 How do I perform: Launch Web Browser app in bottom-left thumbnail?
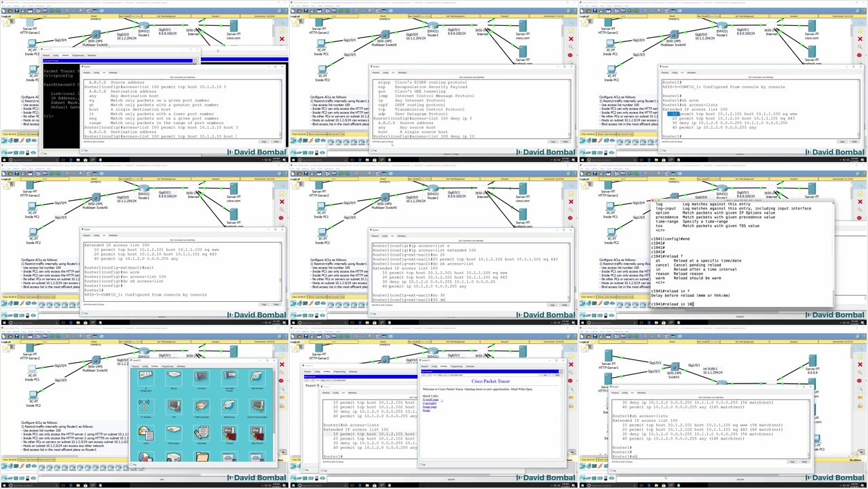(x=257, y=378)
